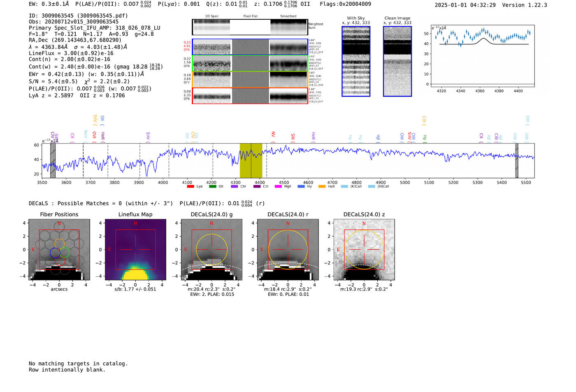Select the red-bordered 2D spectrum fiber row
Viewport: 576px width, 392px height.
coord(250,96)
